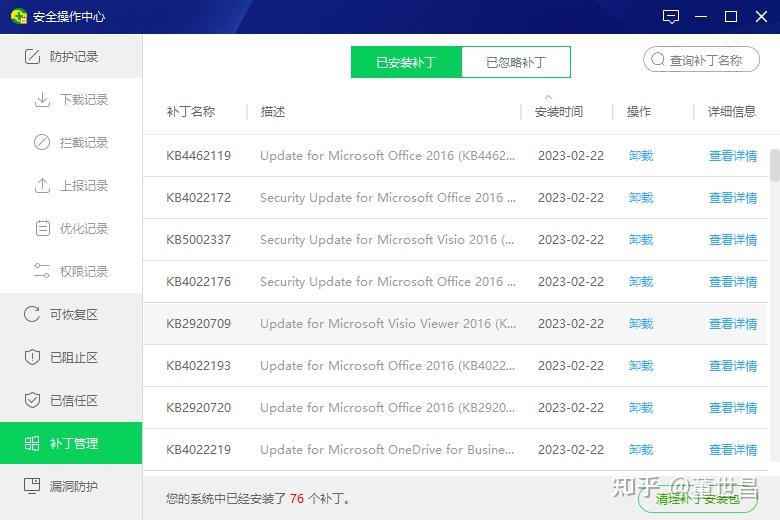780x520 pixels.
Task: View details 查看详情 for KB4022176
Action: tap(733, 282)
